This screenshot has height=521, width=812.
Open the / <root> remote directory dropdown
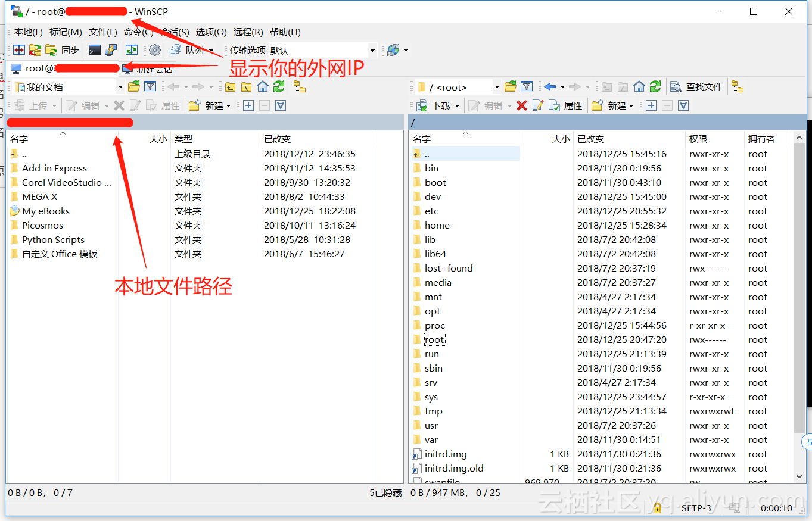[497, 87]
